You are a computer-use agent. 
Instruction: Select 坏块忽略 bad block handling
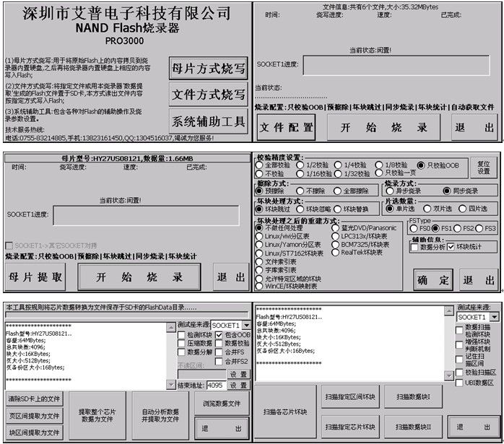(x=300, y=209)
